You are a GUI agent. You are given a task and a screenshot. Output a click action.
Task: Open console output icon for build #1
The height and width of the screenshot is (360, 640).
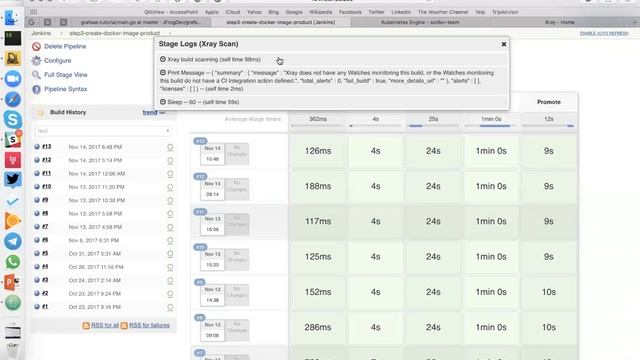pos(170,307)
